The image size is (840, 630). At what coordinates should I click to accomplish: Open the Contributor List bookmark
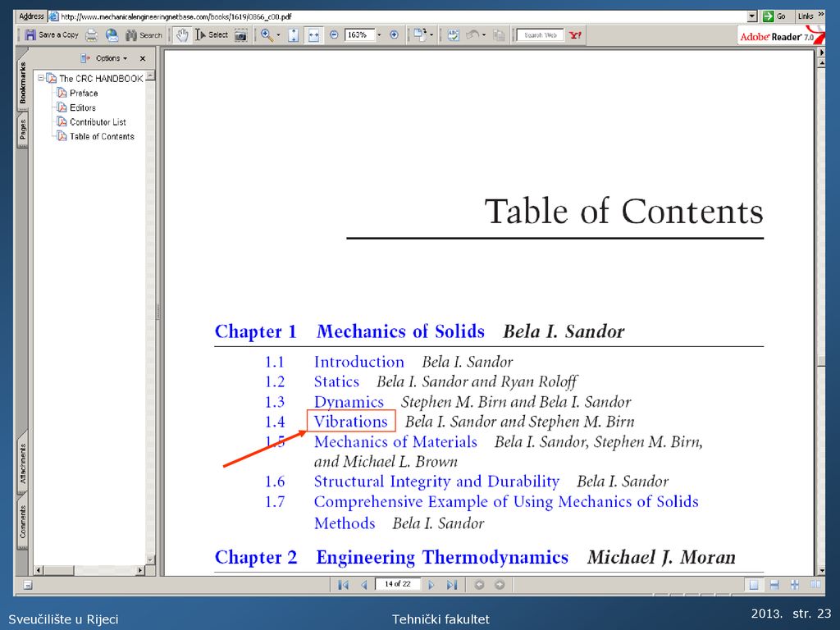(98, 122)
